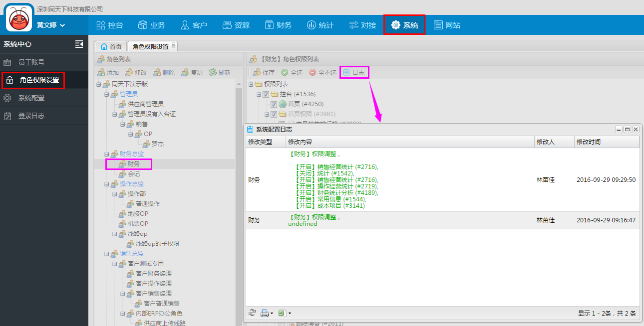Screen dimensions: 644x326
Task: Select the log row dated 2016-09-29 09:16:47
Action: pyautogui.click(x=442, y=220)
